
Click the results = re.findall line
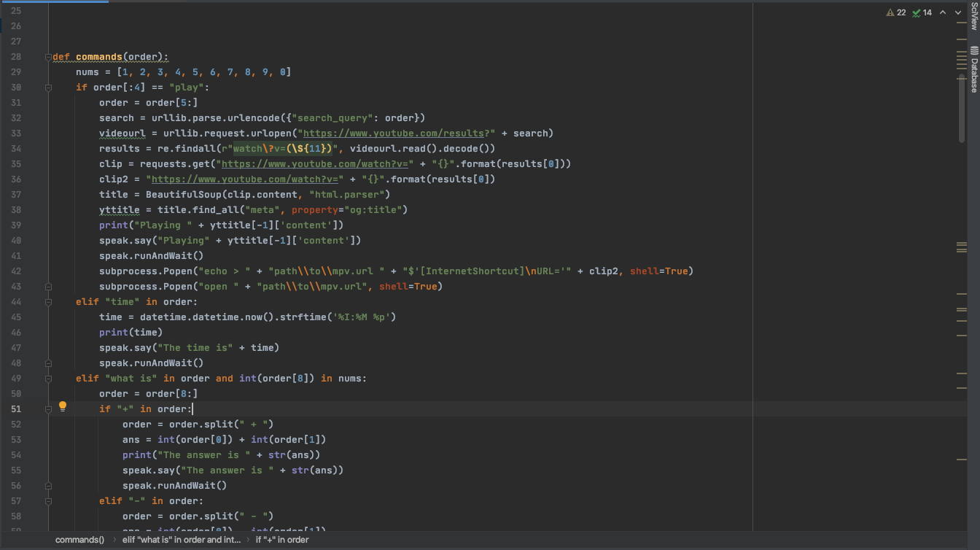(x=297, y=149)
